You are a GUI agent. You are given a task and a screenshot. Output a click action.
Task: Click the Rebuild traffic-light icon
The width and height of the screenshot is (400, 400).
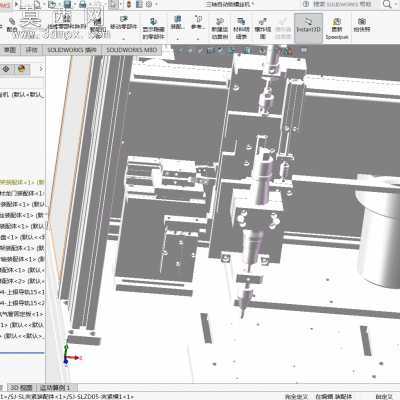click(129, 4)
